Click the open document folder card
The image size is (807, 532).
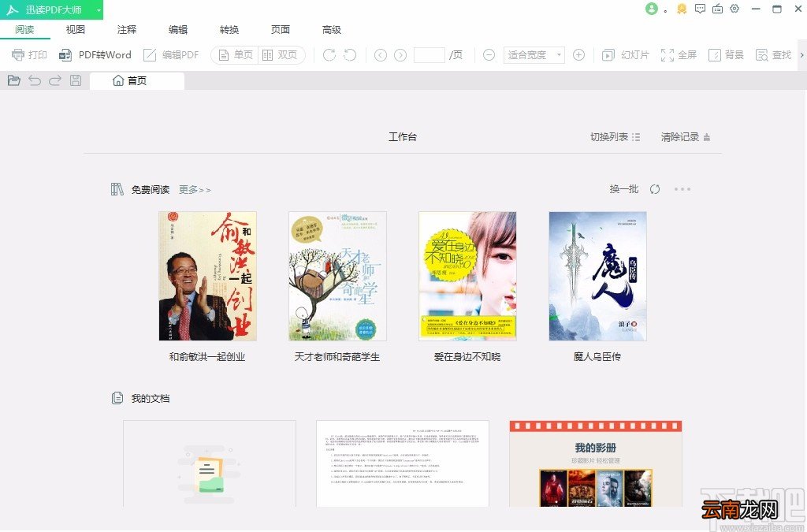pyautogui.click(x=210, y=463)
